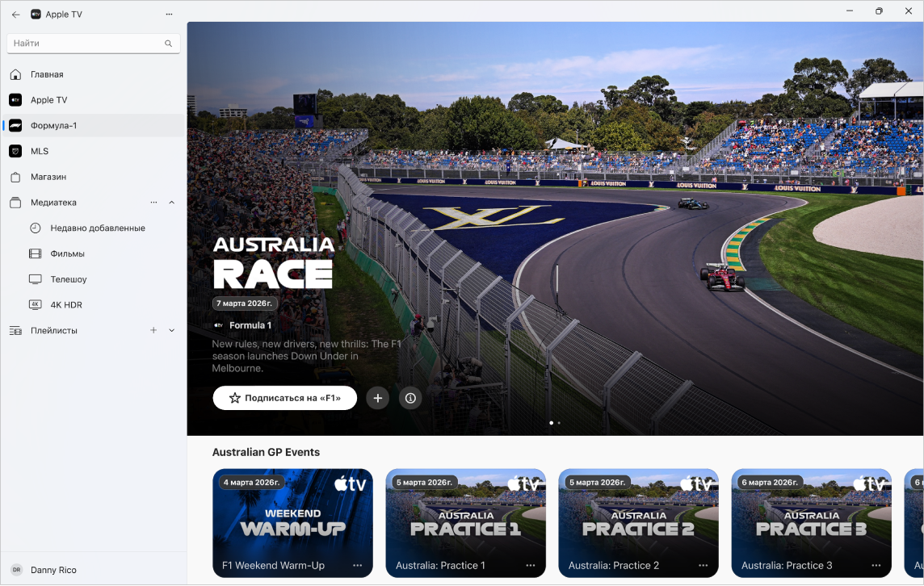The image size is (924, 586).
Task: Open Фильмы in the library
Action: [93, 253]
